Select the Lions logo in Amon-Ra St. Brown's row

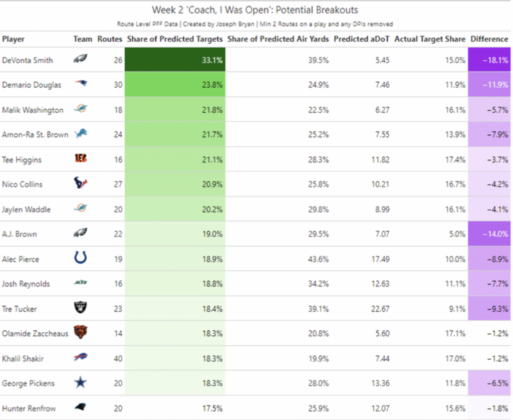pyautogui.click(x=80, y=134)
